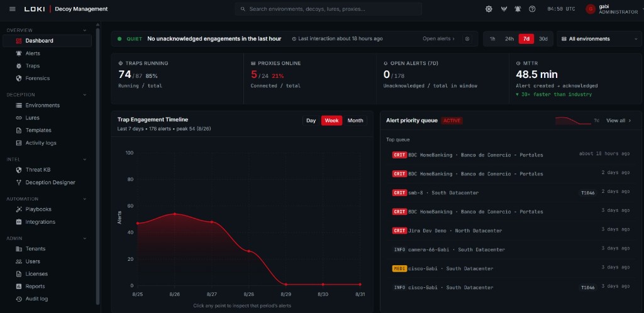Open the help question mark icon

[x=532, y=9]
